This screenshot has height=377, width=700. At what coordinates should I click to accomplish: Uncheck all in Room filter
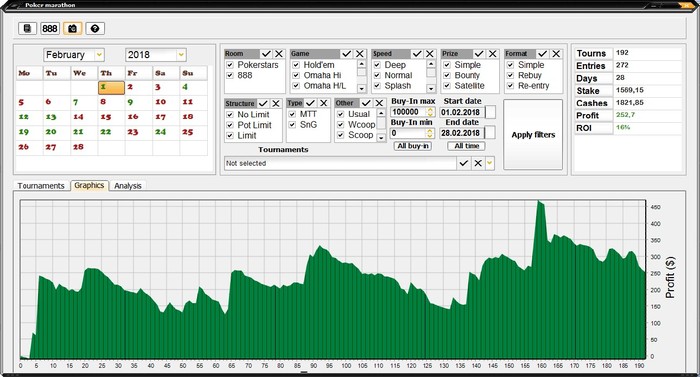(279, 54)
